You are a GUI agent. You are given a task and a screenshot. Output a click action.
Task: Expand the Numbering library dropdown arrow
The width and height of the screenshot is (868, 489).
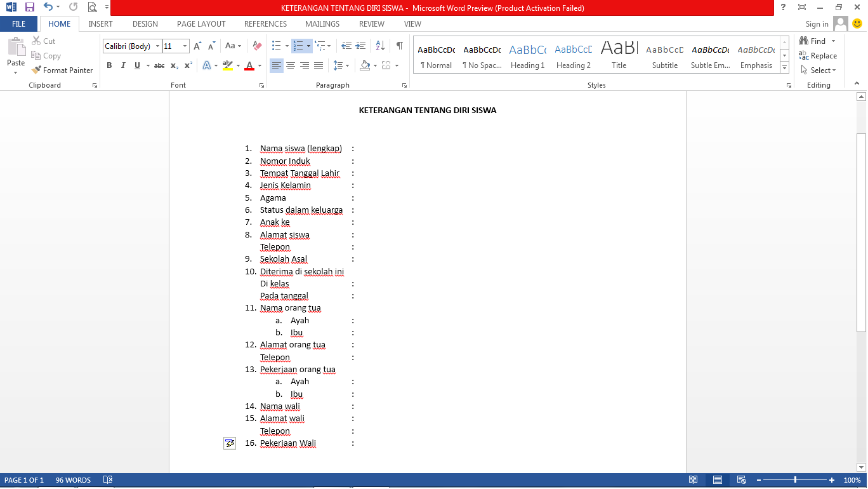[308, 46]
